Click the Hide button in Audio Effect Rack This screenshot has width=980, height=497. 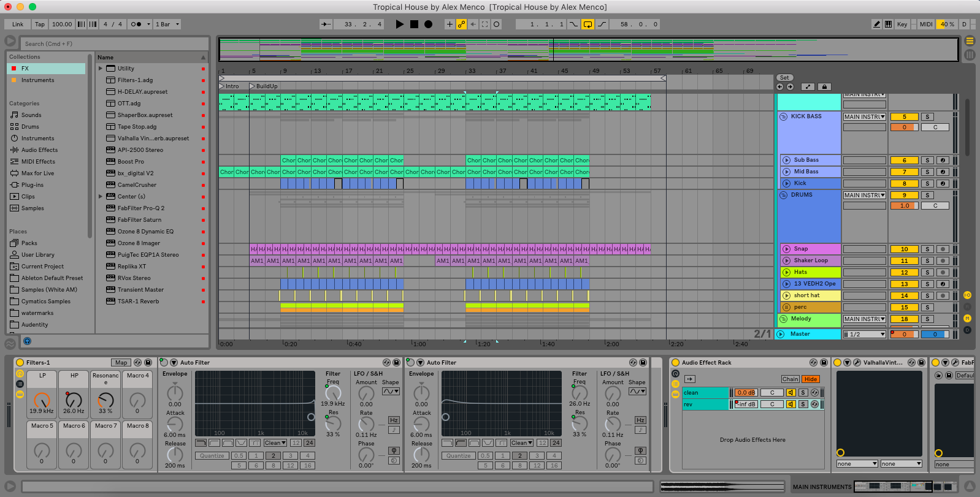click(811, 379)
